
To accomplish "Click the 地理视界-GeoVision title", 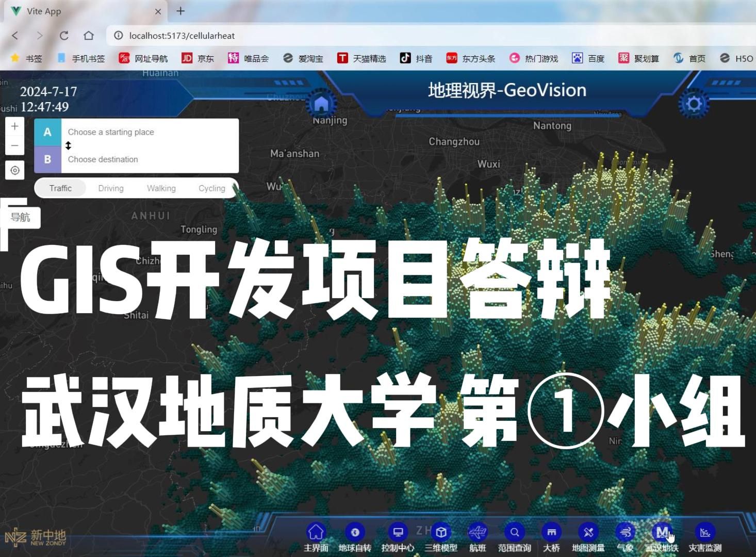I will 507,90.
